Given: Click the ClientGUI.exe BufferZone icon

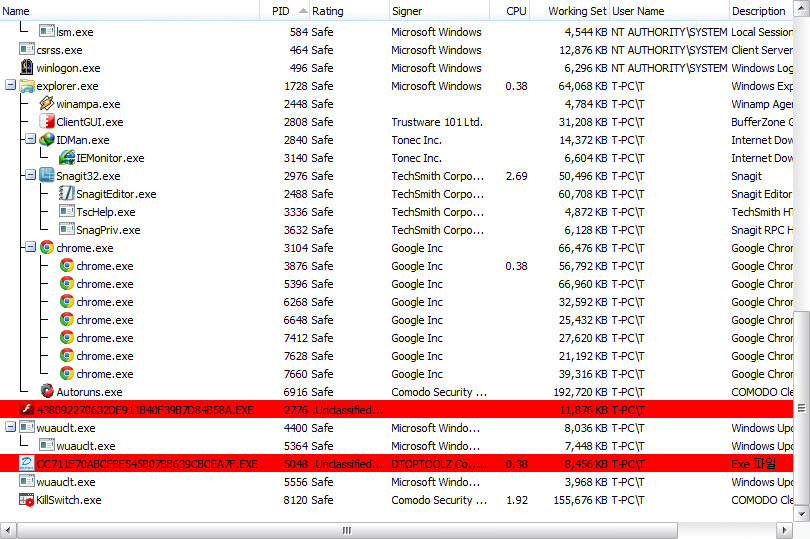Looking at the screenshot, I should click(x=47, y=121).
